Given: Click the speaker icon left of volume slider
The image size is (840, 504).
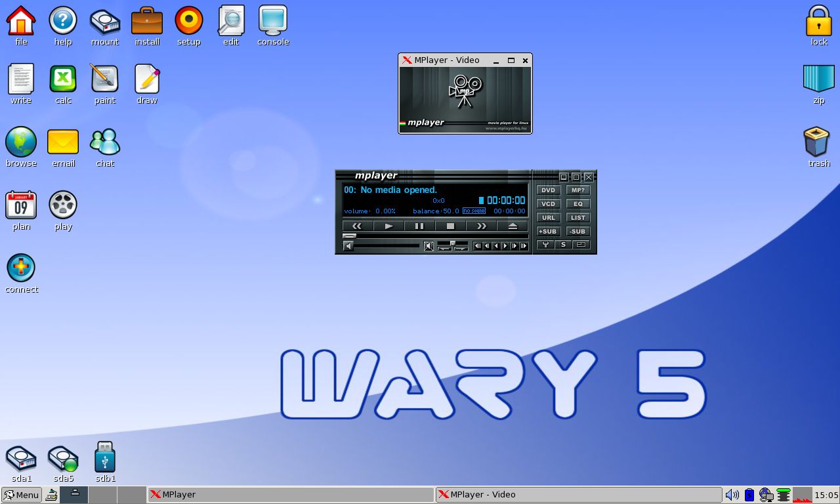Looking at the screenshot, I should pyautogui.click(x=348, y=246).
